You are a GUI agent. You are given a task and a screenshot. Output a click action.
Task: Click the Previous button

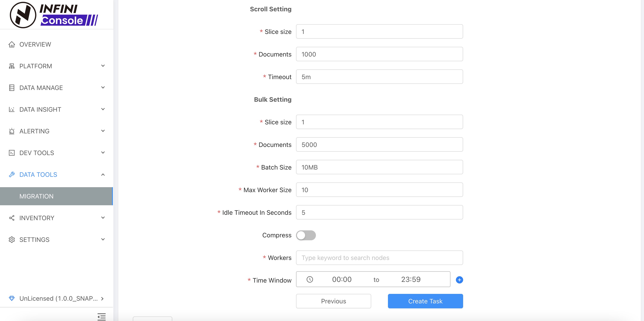334,301
